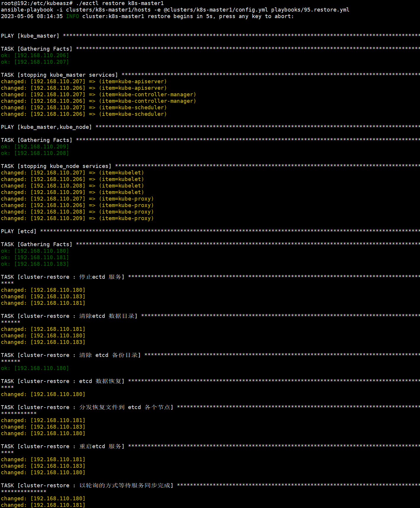This screenshot has width=420, height=508.
Task: Click the 'ok: [192.168.110.207]' line
Action: [35, 62]
